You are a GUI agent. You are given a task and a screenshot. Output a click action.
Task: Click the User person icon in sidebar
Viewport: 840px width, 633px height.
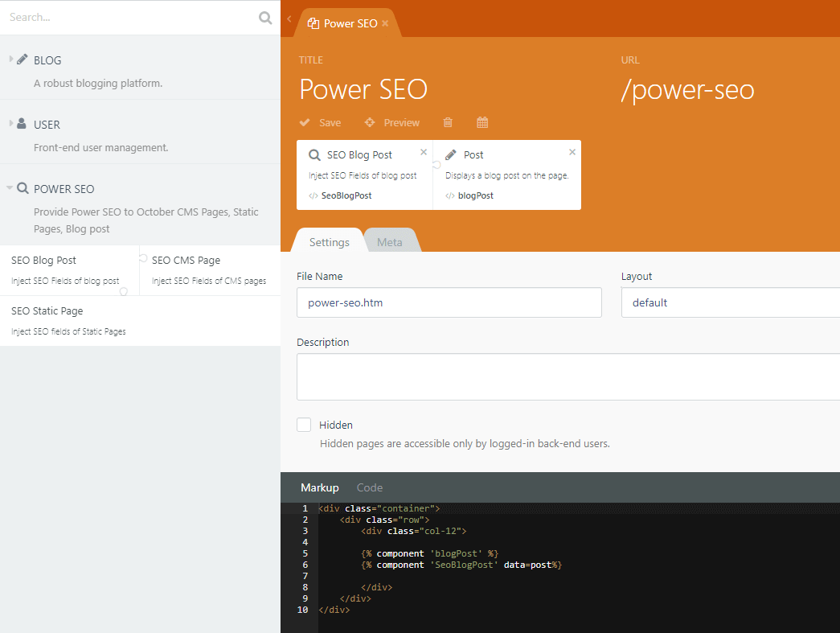[x=22, y=124]
